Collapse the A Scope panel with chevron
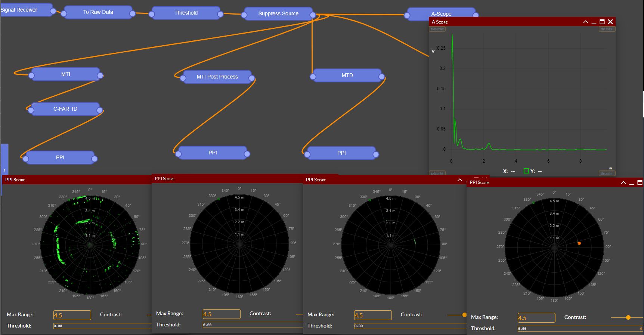The height and width of the screenshot is (335, 644). 585,22
